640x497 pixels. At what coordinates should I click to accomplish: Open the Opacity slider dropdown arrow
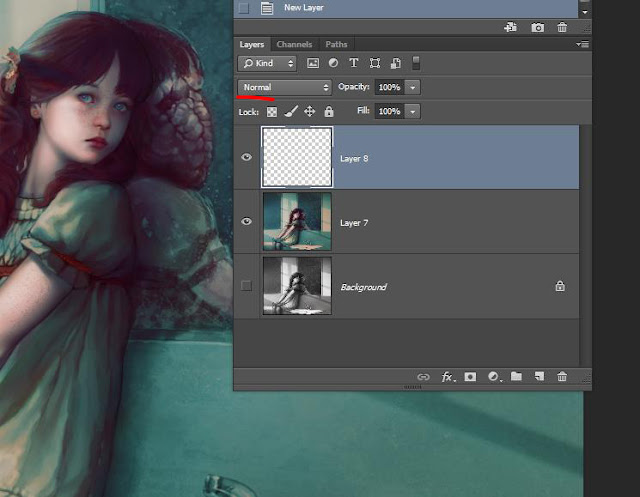click(413, 87)
